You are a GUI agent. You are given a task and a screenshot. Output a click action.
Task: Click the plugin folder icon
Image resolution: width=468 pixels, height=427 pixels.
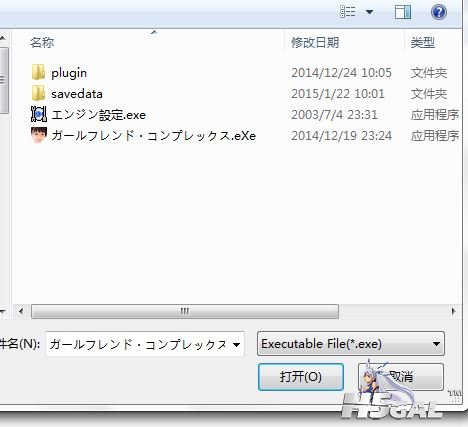(x=38, y=73)
